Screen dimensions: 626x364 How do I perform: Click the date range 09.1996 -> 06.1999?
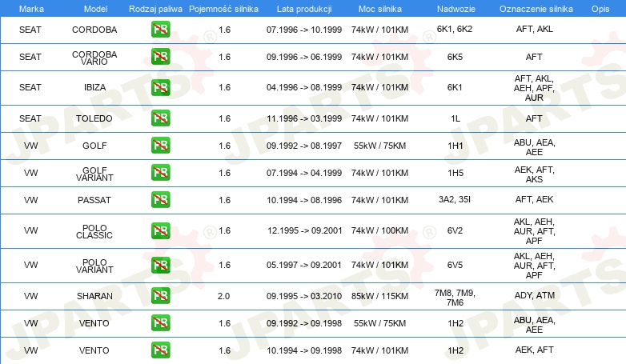[304, 57]
